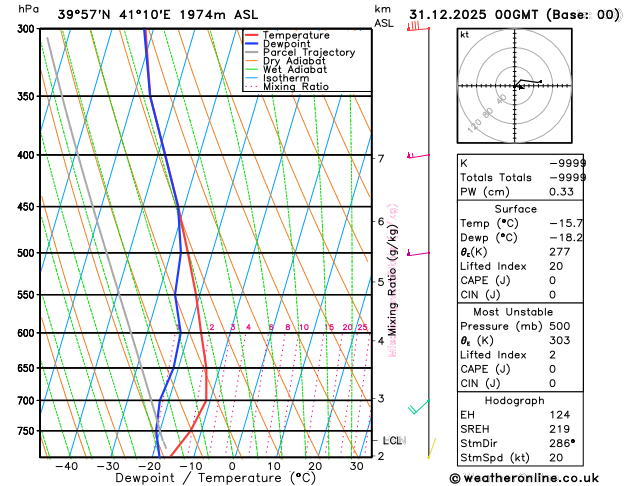Click the '−20' temperature axis tick
Viewport: 629px width, 486px height.
(150, 467)
